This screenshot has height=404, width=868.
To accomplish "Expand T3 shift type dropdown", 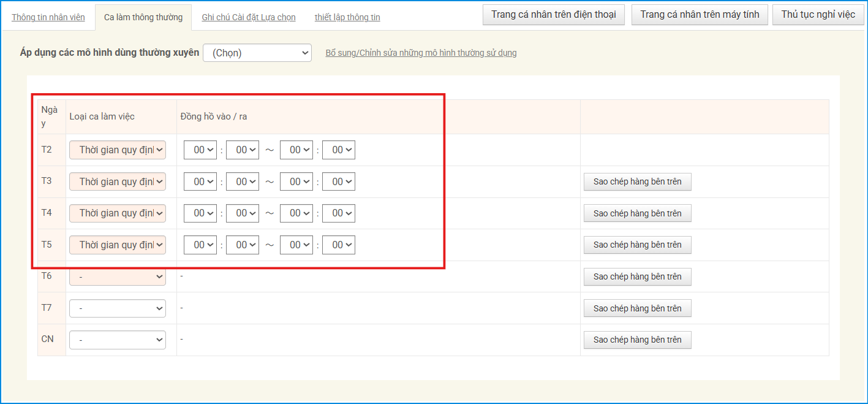I will (118, 182).
